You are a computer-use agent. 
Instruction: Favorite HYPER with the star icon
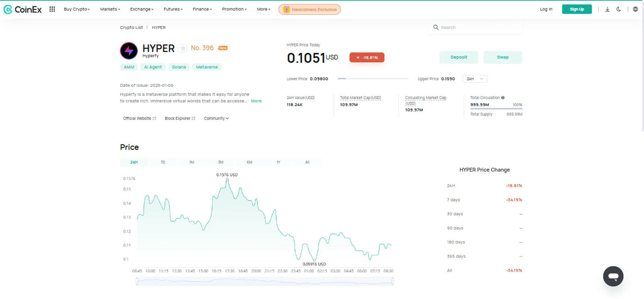click(x=183, y=48)
